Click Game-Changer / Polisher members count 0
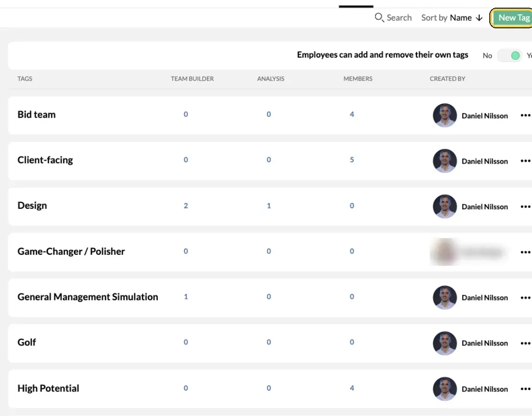The width and height of the screenshot is (532, 416). click(352, 251)
